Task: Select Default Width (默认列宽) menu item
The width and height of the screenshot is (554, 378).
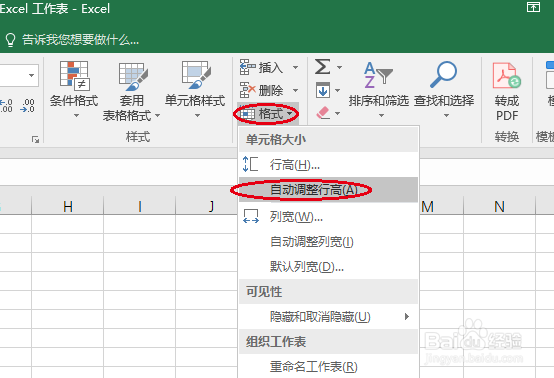Action: pos(328,267)
